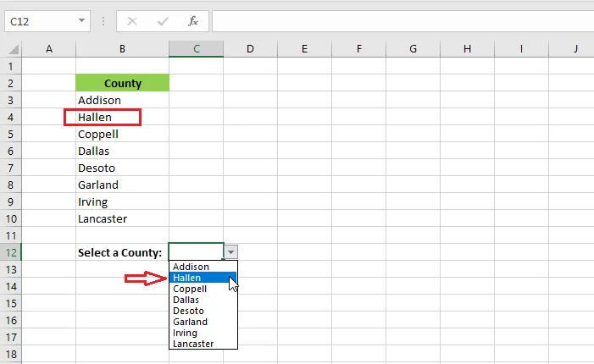
Task: Select cell B10 containing Lancaster
Action: 122,218
